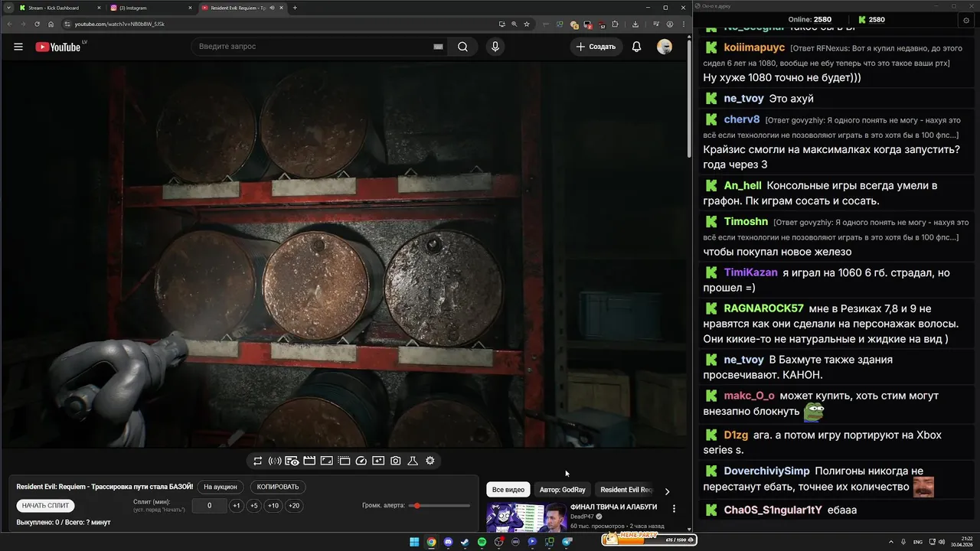This screenshot has width=980, height=551.
Task: Add +20 minutes to split
Action: point(294,506)
